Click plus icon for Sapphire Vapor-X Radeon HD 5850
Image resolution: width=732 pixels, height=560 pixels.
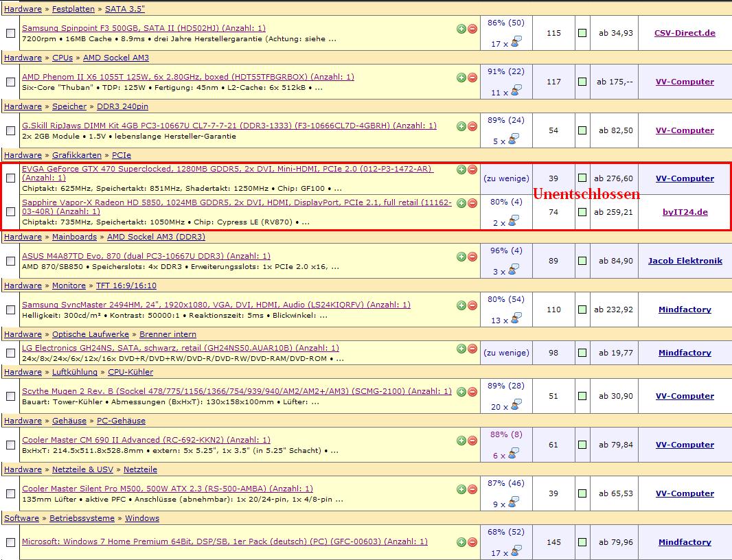point(461,203)
